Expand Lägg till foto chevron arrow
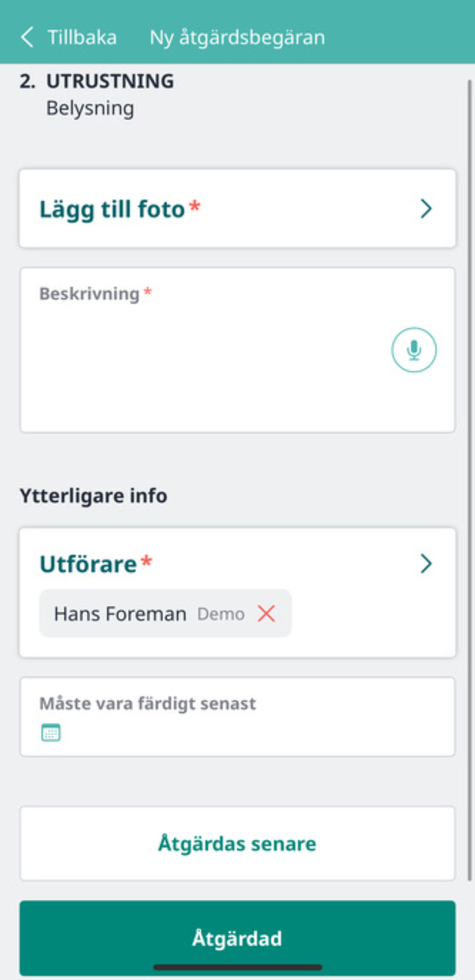The image size is (475, 980). pos(426,208)
